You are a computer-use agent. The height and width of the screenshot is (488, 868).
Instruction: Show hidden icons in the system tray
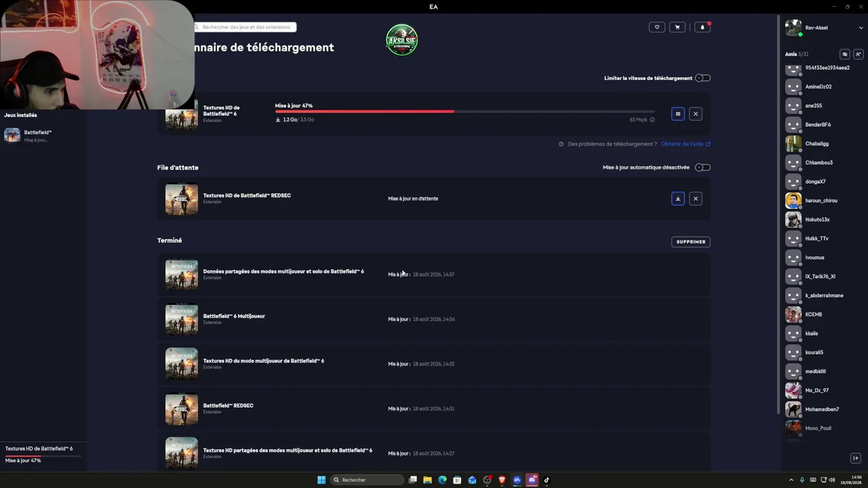(x=791, y=480)
